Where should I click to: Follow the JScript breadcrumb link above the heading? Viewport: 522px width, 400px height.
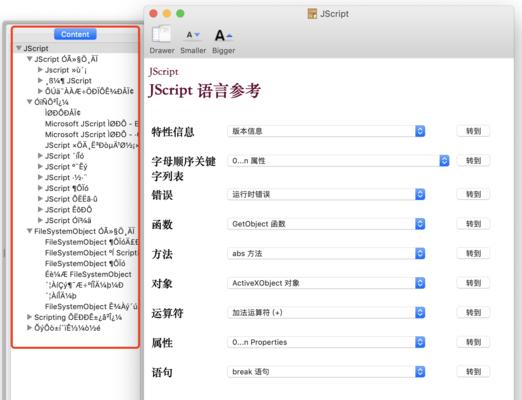[x=163, y=72]
